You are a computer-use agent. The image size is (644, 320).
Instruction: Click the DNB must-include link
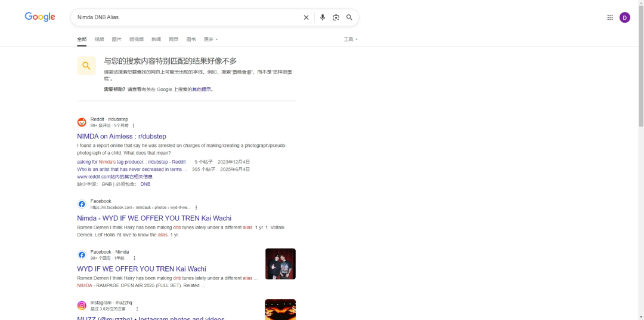[x=145, y=184]
